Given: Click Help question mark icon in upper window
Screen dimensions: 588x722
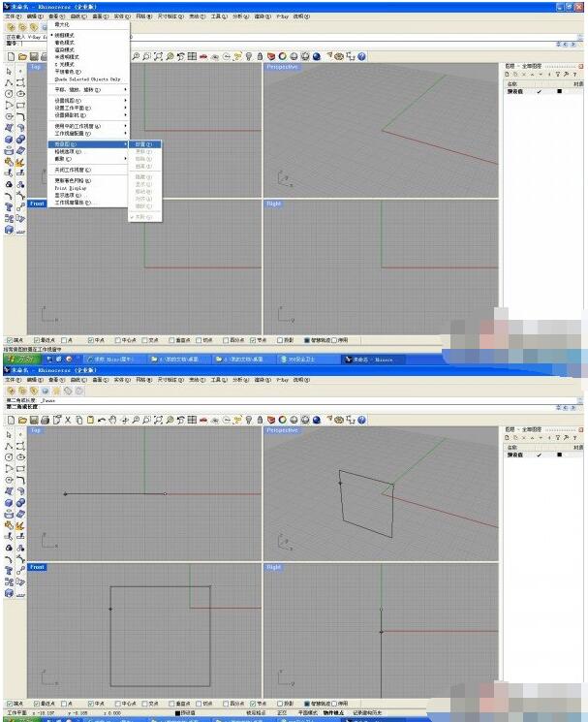Looking at the screenshot, I should point(361,56).
